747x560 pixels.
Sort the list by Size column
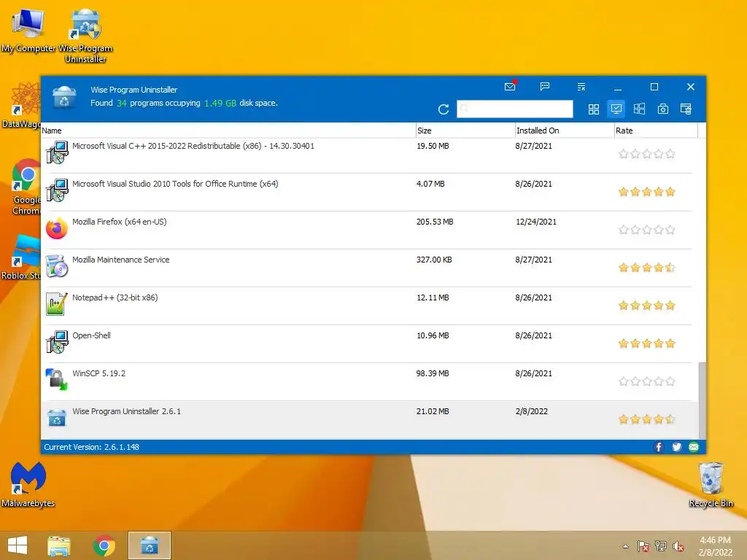[x=465, y=131]
